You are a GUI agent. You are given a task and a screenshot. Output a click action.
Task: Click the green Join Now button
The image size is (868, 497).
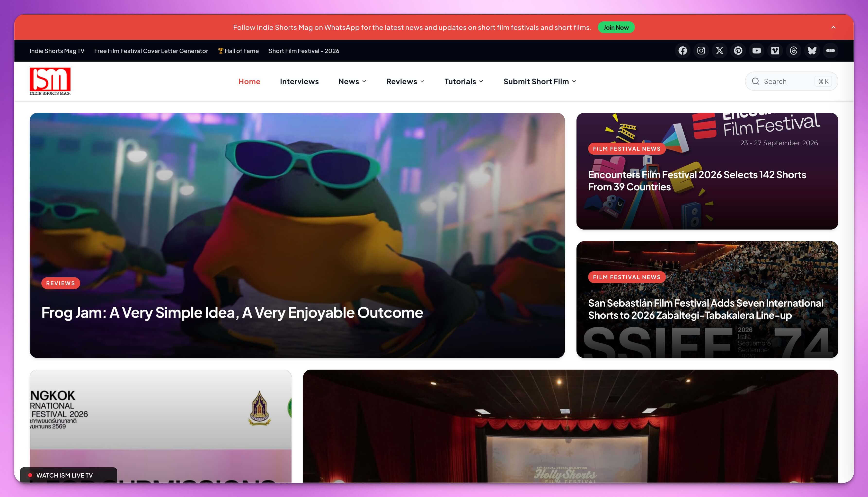616,27
